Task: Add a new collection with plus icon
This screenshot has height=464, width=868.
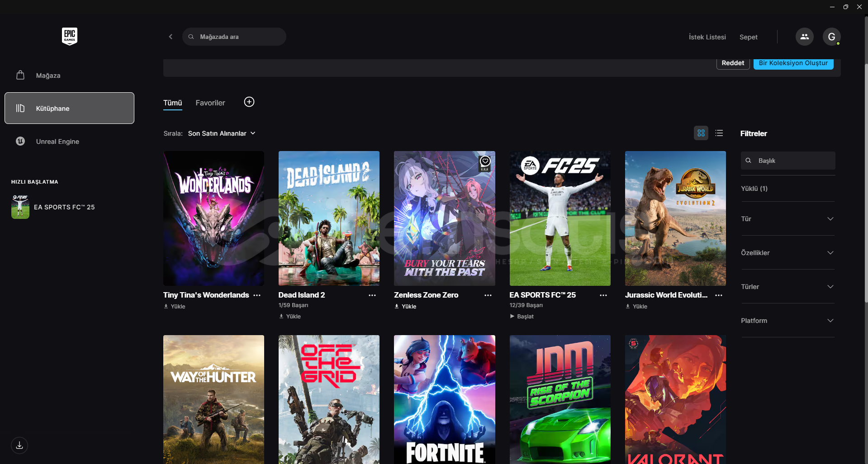Action: (249, 102)
